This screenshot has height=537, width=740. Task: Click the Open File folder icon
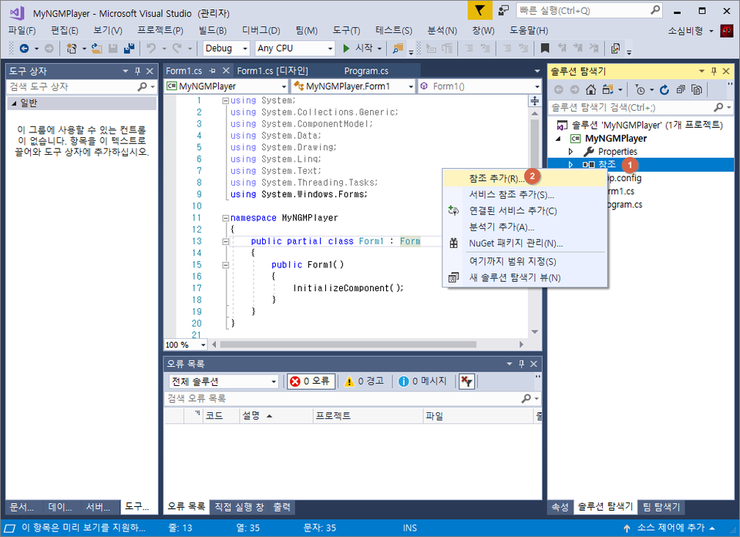coord(97,48)
